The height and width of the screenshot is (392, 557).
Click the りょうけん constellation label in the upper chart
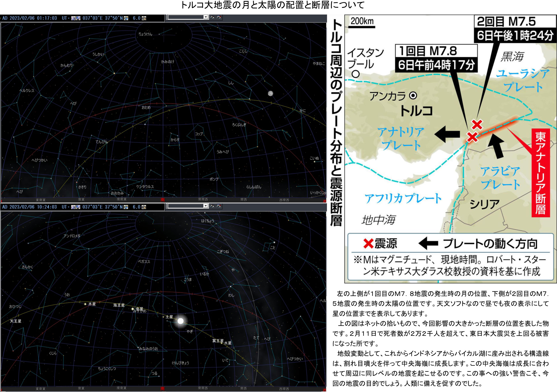(x=145, y=34)
